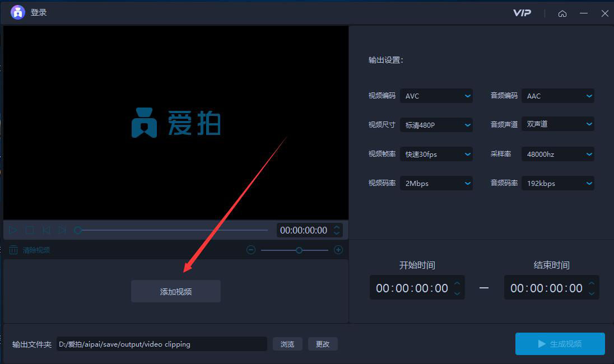Click the playback progress slider handle
Image resolution: width=614 pixels, height=364 pixels.
pyautogui.click(x=78, y=230)
